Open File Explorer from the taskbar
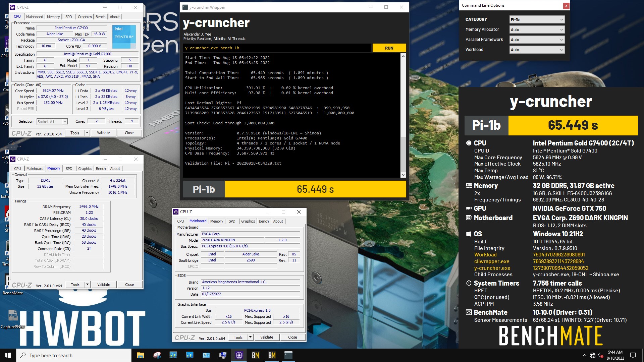The image size is (644, 362). tap(140, 355)
